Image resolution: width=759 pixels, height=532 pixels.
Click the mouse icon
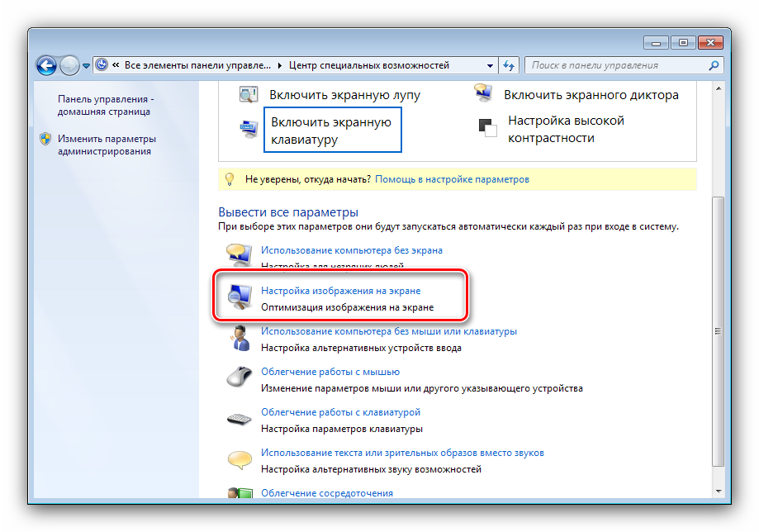[240, 377]
